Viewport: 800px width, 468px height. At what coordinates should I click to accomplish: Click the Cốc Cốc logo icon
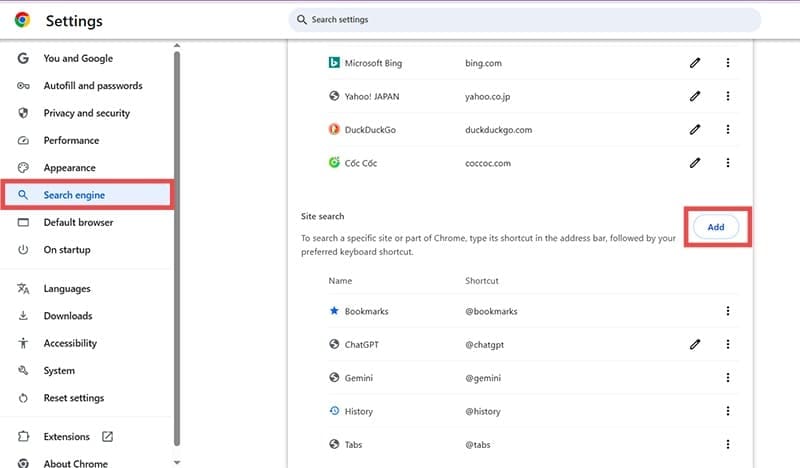(334, 163)
